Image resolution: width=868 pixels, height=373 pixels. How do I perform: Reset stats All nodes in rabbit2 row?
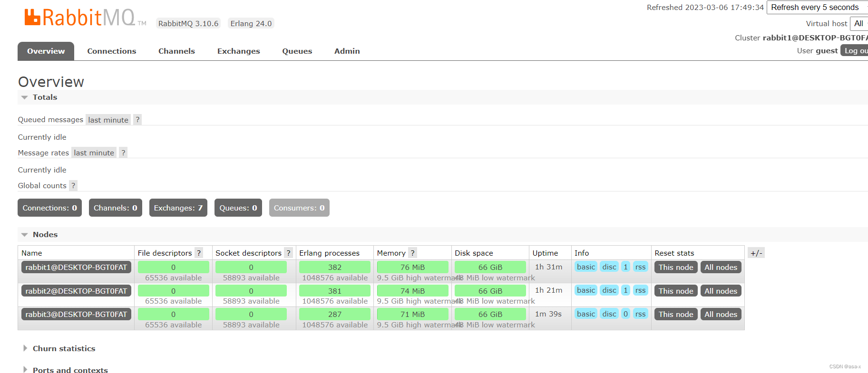pyautogui.click(x=721, y=291)
